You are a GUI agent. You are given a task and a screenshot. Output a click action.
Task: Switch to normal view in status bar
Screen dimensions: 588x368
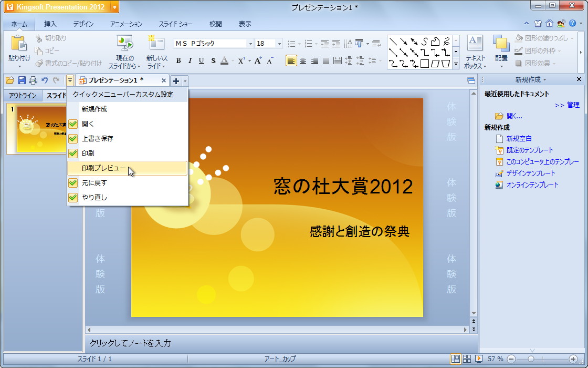(x=456, y=359)
